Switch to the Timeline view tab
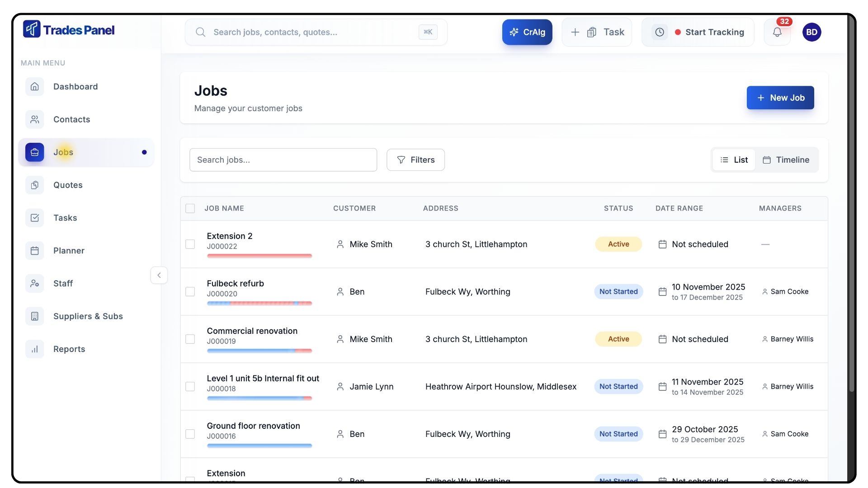 pos(786,160)
